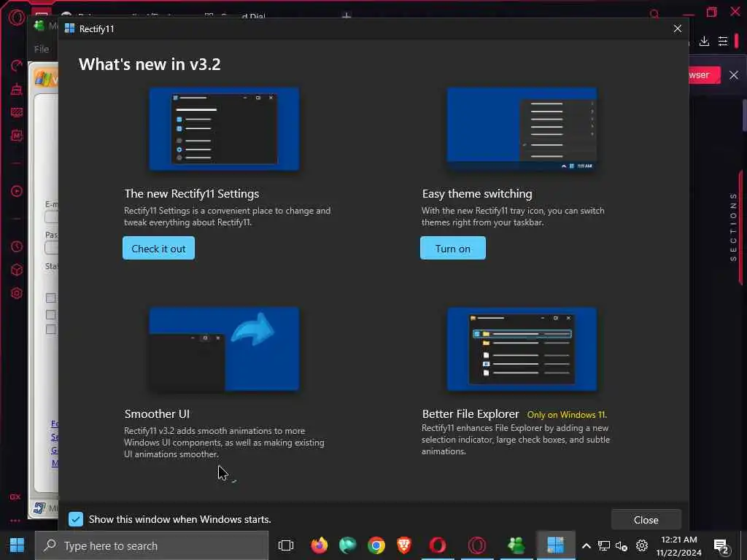Viewport: 747px width, 560px height.
Task: Click the red 'wser' banner button in Opera
Action: tap(704, 75)
